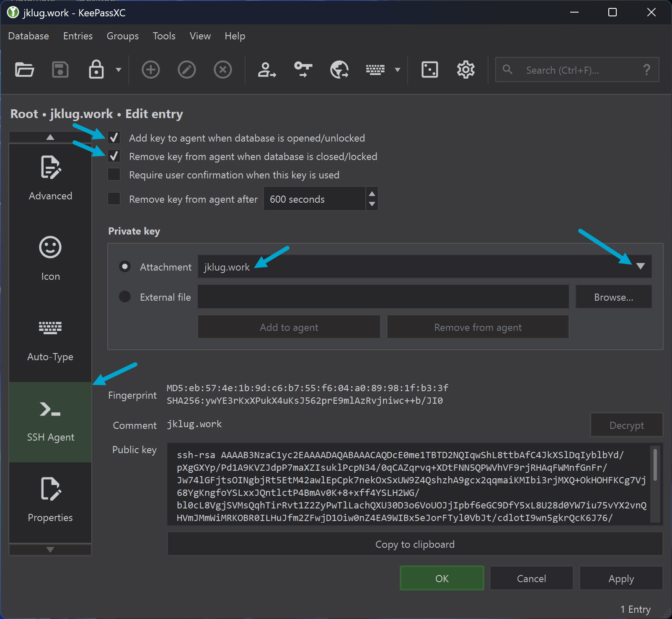
Task: Disable remove key from agent when locked
Action: [x=114, y=156]
